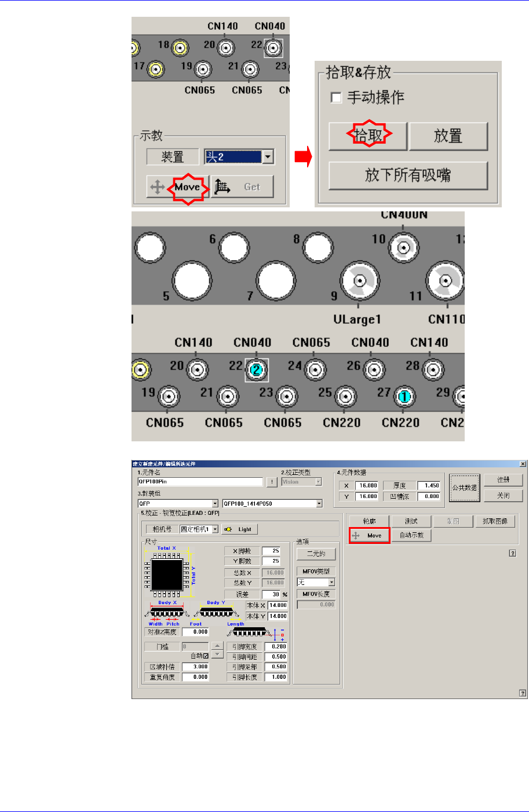Click the QFP100Pin component name field
529x812 pixels.
(200, 482)
